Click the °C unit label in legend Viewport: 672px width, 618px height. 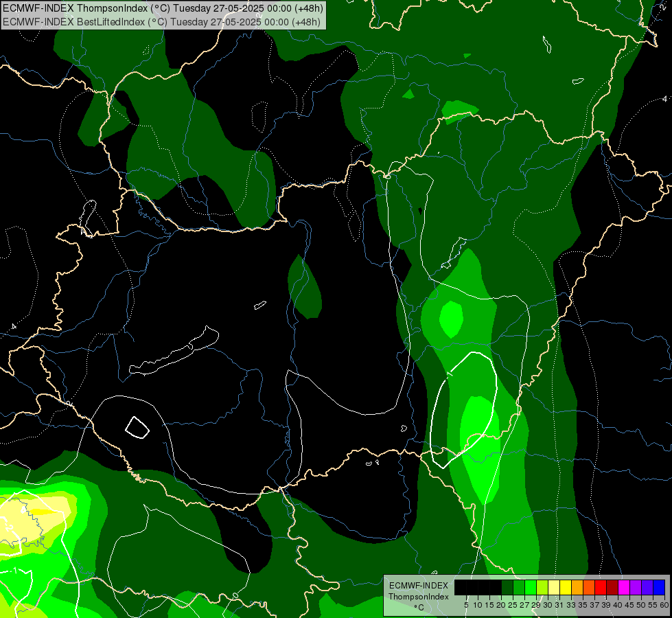pyautogui.click(x=419, y=608)
